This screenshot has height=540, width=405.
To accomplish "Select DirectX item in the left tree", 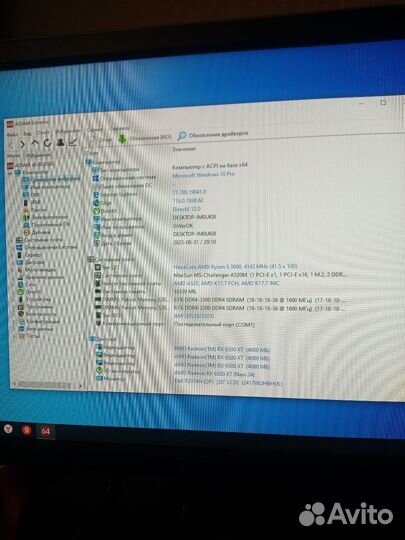I will click(x=34, y=292).
